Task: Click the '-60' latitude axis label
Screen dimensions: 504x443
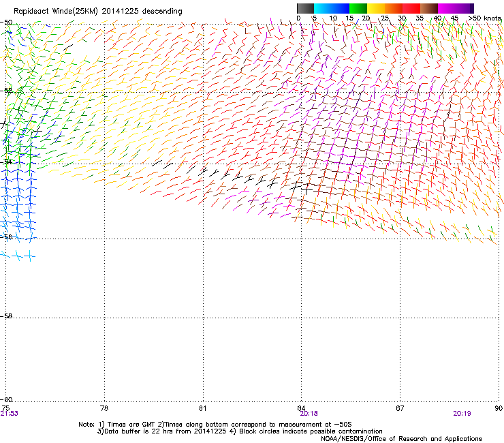Action: click(6, 399)
